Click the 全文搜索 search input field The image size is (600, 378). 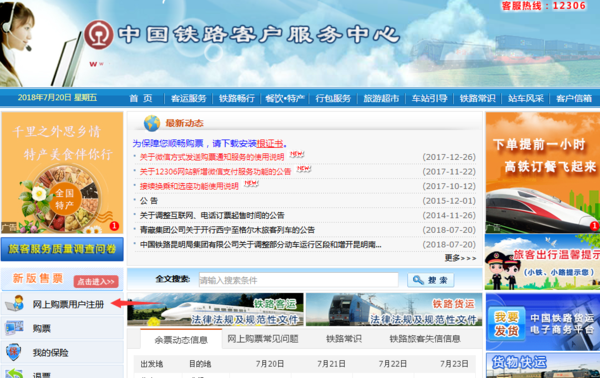pyautogui.click(x=298, y=280)
